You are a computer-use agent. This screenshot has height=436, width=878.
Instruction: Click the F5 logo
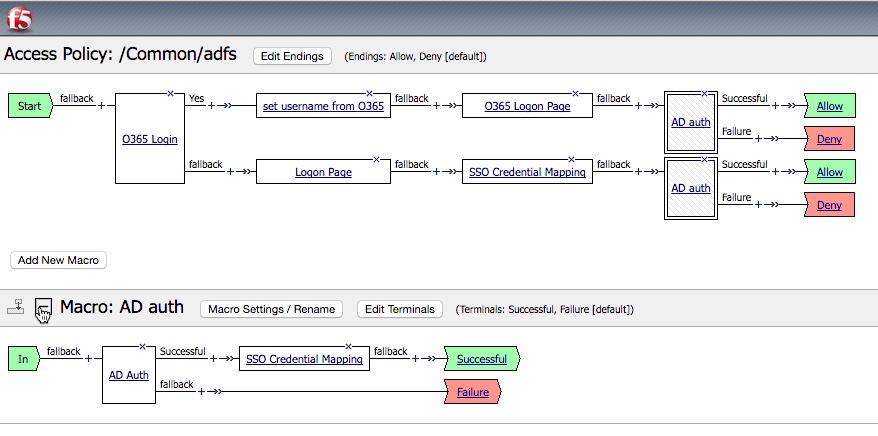pyautogui.click(x=18, y=20)
